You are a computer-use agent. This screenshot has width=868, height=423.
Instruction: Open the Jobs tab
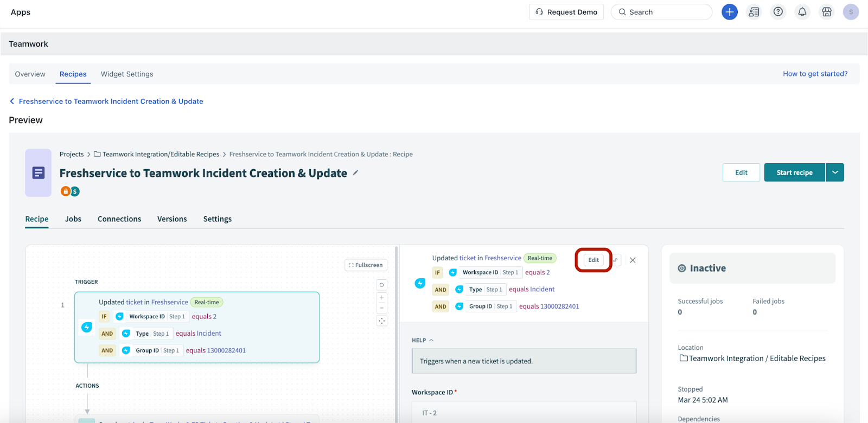coord(73,219)
